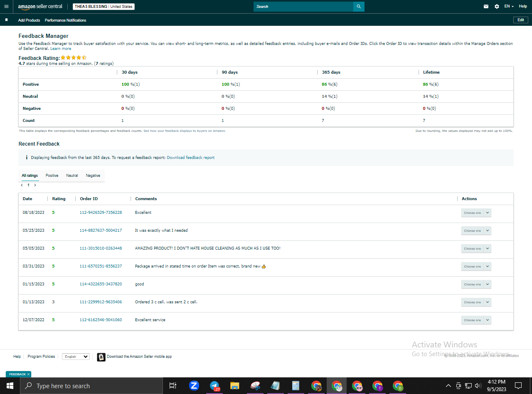The height and width of the screenshot is (394, 532).
Task: Switch to the Negative ratings tab
Action: click(93, 176)
